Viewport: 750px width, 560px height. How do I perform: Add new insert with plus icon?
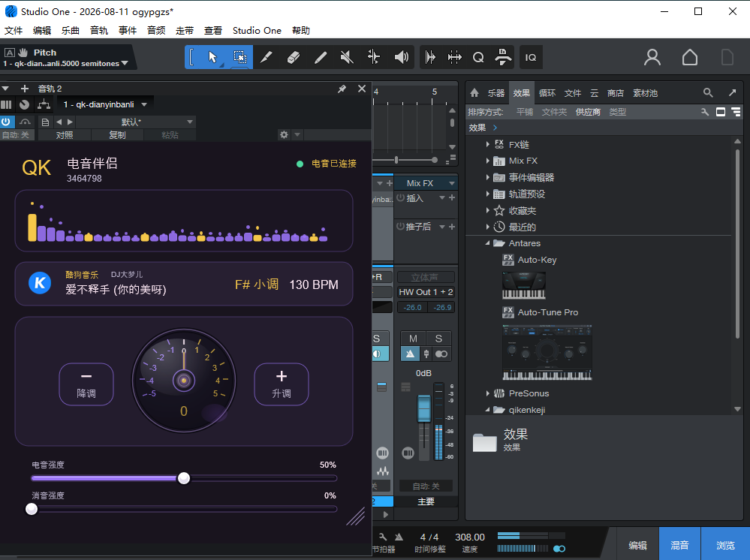451,197
